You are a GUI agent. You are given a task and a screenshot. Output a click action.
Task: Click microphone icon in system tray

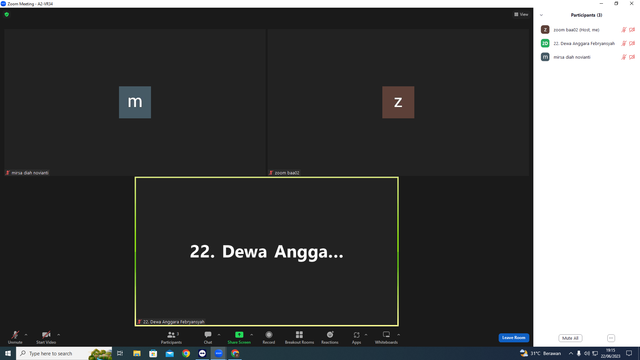[579, 353]
